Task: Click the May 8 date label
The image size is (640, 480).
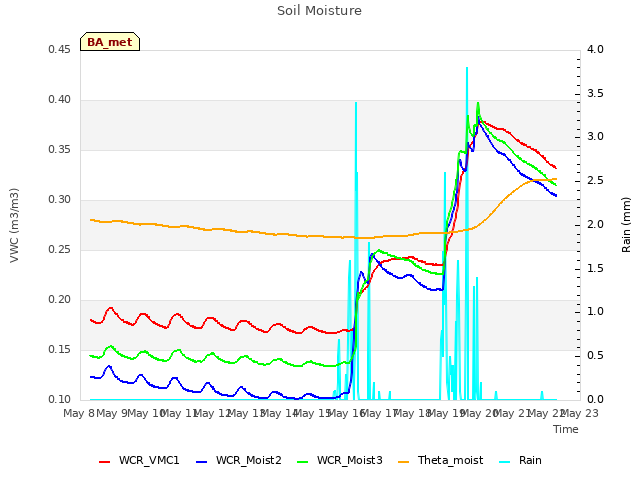Action: [79, 413]
